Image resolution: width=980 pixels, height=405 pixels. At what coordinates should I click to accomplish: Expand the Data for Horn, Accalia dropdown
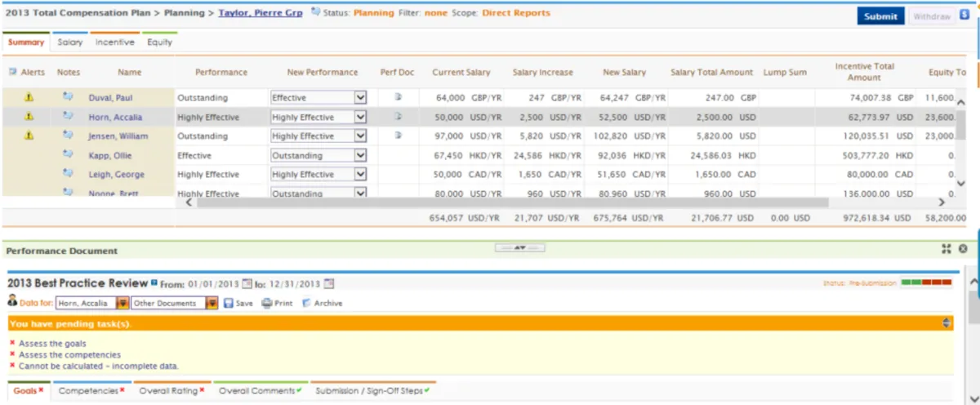click(x=122, y=303)
